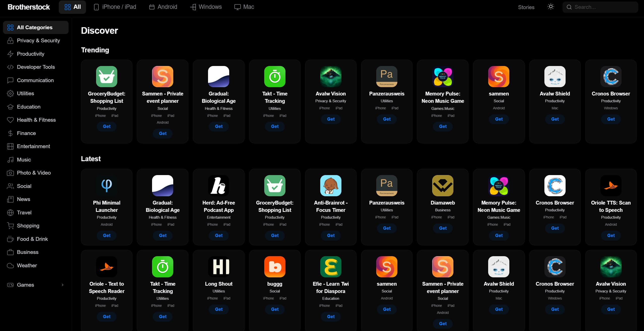644x331 pixels.
Task: Click the Search input field
Action: click(603, 7)
